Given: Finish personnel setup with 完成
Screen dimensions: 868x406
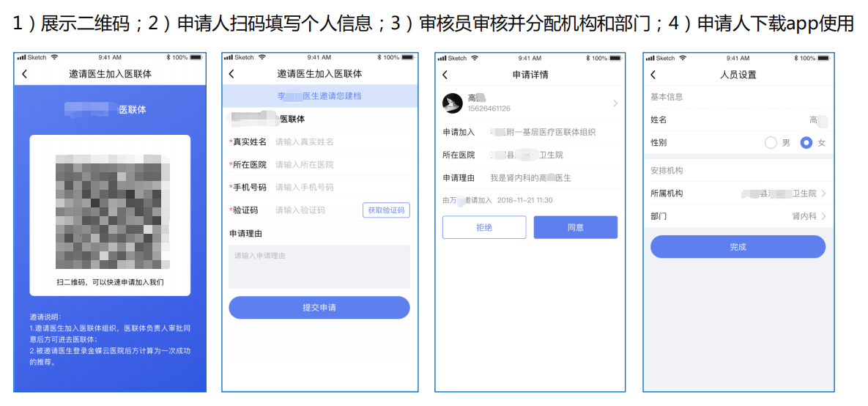Looking at the screenshot, I should click(x=738, y=247).
